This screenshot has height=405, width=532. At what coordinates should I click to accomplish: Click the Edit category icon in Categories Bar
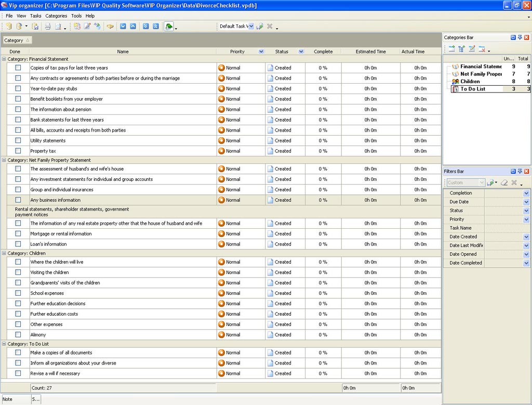coord(472,49)
